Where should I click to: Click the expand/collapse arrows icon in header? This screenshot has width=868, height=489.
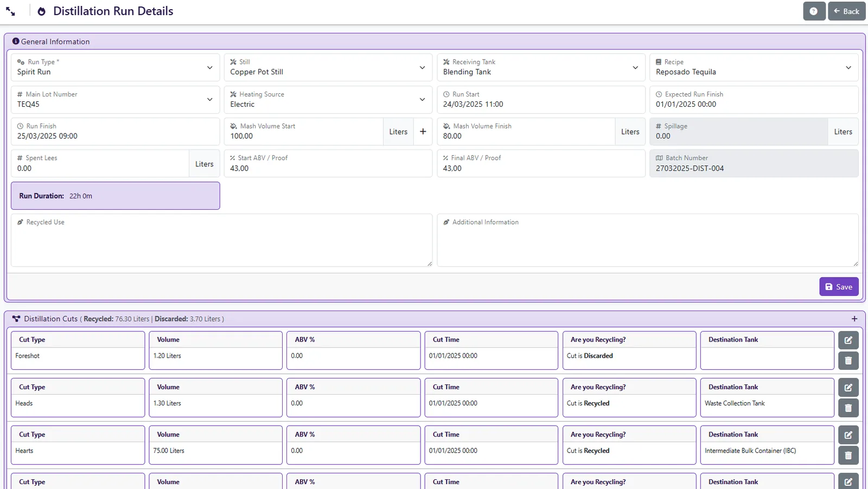[x=10, y=11]
